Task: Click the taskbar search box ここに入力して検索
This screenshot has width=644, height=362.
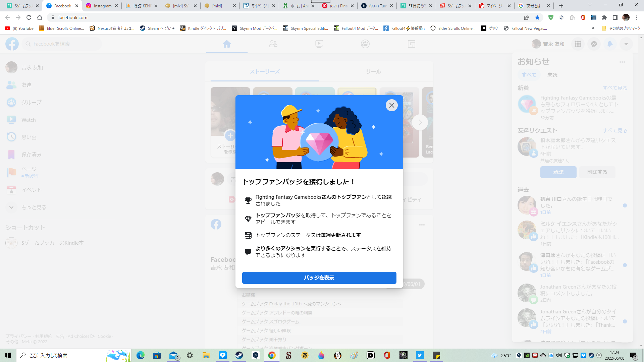Action: [x=73, y=355]
